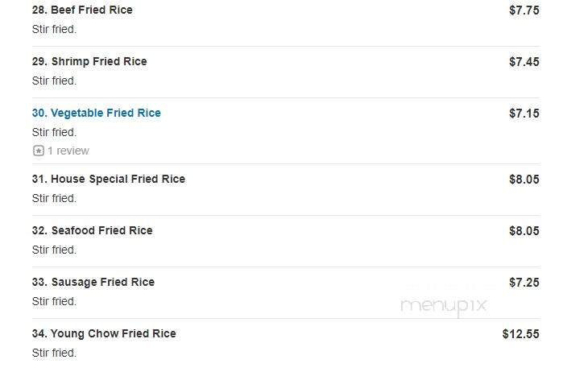Select 34. Young Chow Fried Rice
588x372 pixels.
(x=104, y=333)
